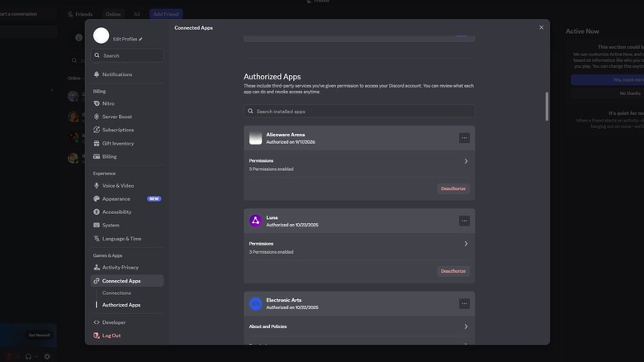Open Gift Inventory
Image resolution: width=644 pixels, height=362 pixels.
pos(127,144)
